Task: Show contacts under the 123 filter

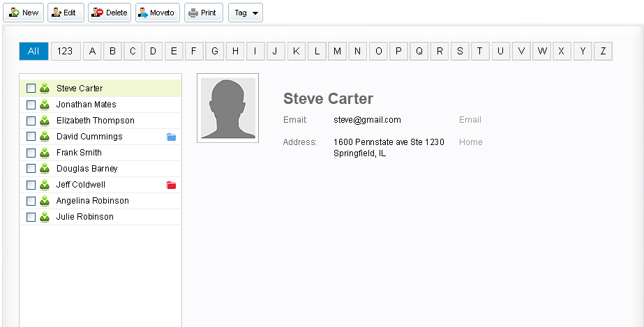Action: (x=65, y=51)
